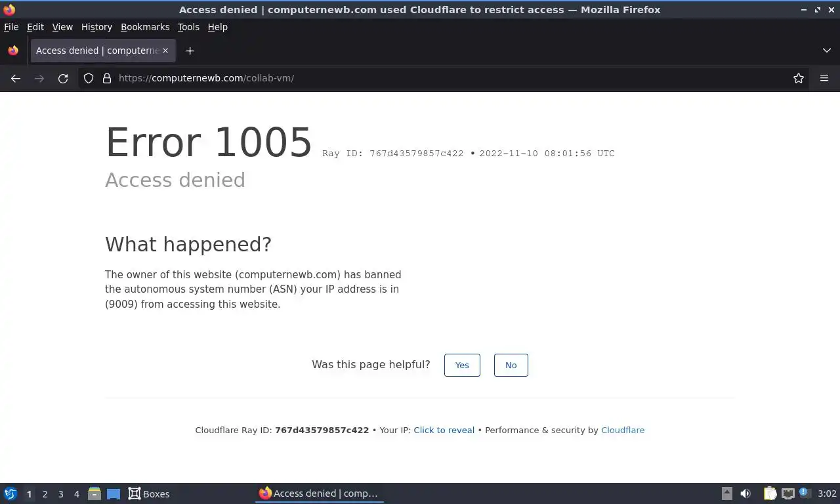Answer Yes to page helpful question

point(462,365)
